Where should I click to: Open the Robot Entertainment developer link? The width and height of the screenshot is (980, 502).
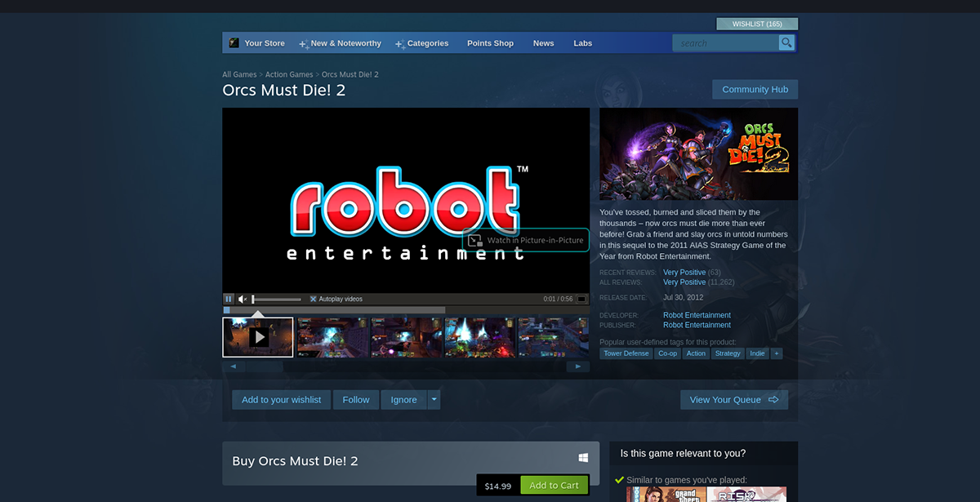697,315
